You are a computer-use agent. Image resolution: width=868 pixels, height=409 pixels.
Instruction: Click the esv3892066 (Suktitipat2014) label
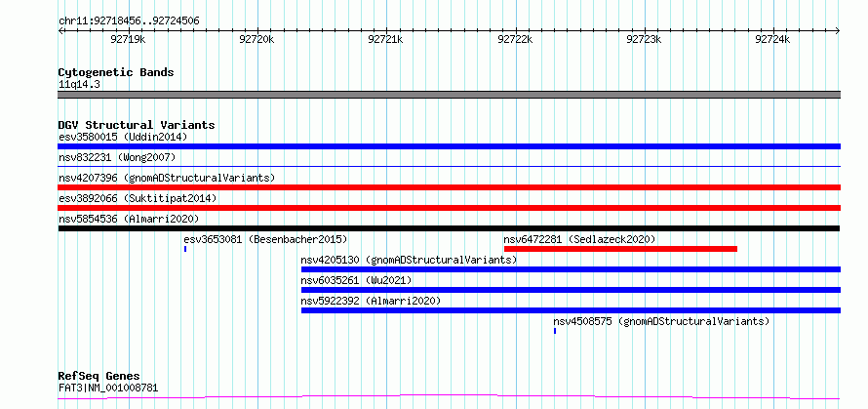138,198
